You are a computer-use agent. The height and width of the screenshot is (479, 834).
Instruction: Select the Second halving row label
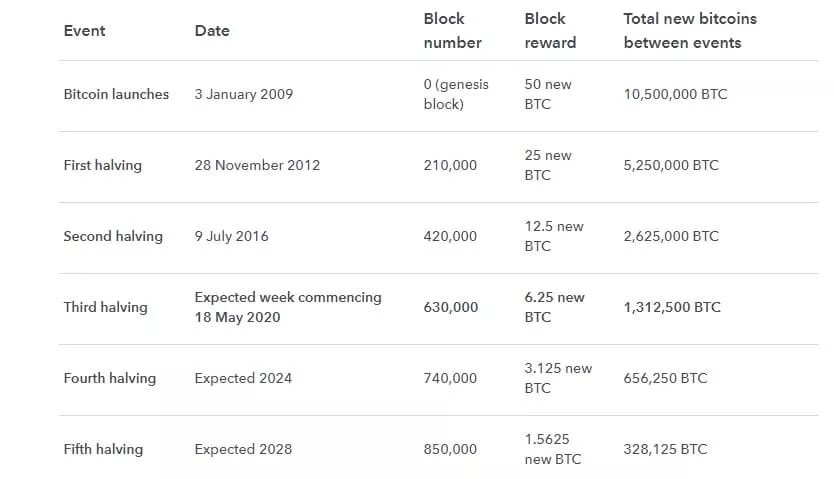click(112, 236)
